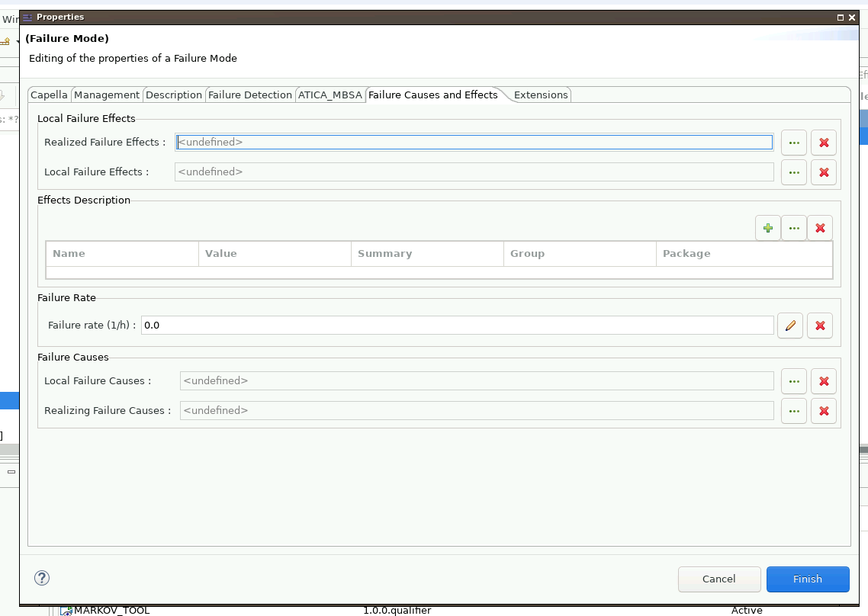Focus the Local Failure Causes field

(x=477, y=380)
